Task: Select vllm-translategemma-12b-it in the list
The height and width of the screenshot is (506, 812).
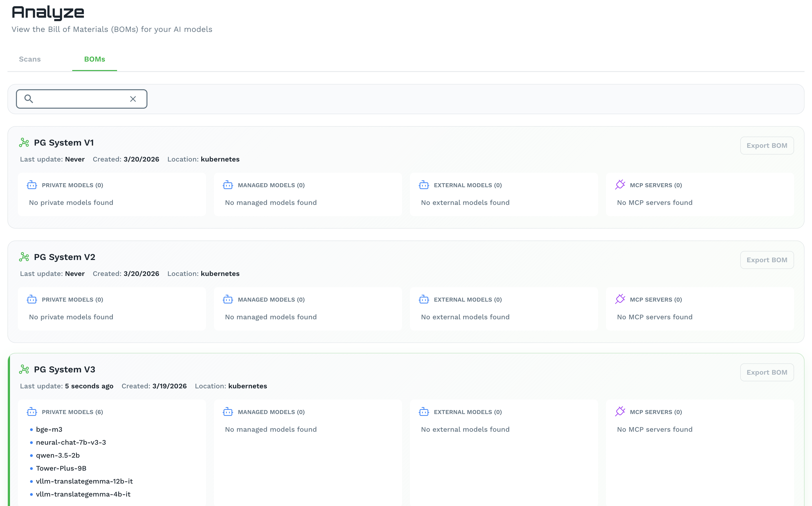Action: [84, 481]
